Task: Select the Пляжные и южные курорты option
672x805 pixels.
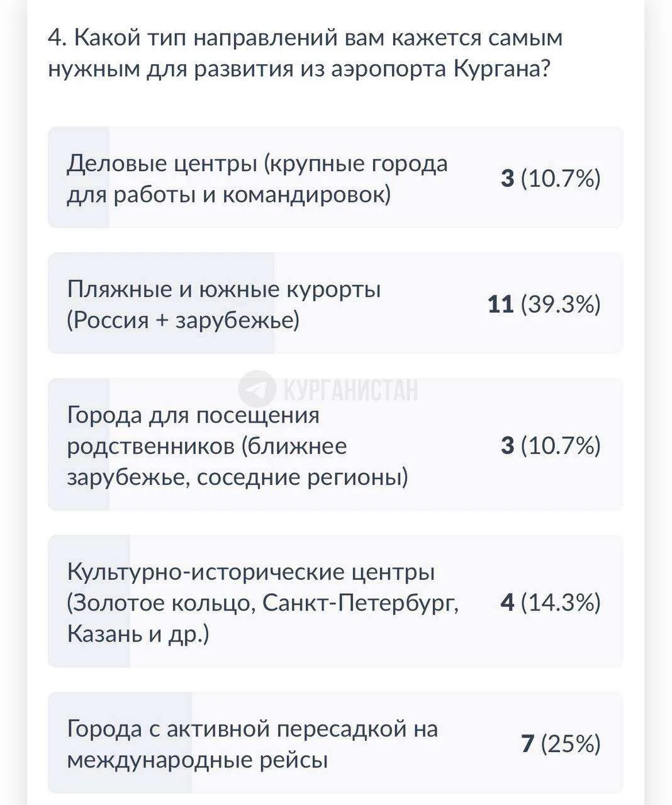Action: [x=335, y=303]
